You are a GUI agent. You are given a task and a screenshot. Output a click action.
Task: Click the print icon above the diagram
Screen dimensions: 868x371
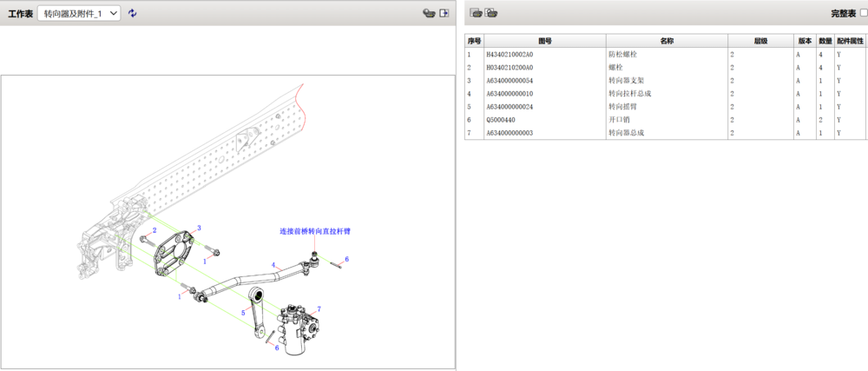pos(428,13)
